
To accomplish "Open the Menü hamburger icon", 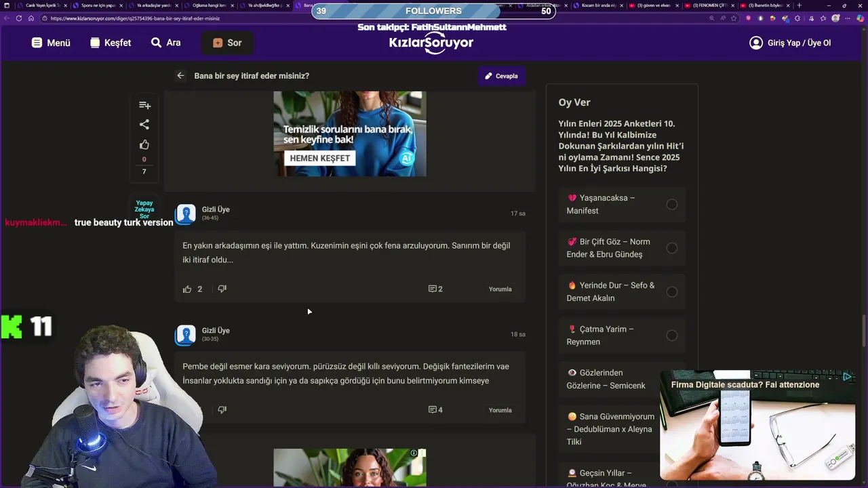I will pyautogui.click(x=37, y=43).
